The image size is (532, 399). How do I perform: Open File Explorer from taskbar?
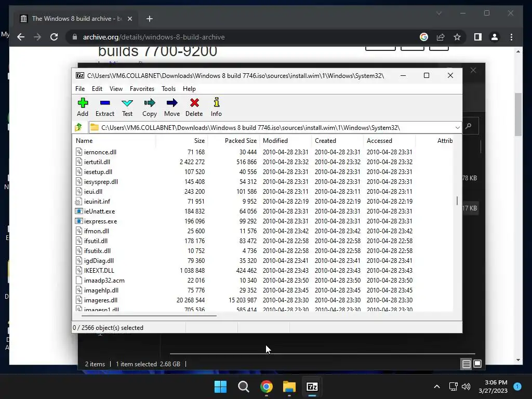tap(289, 387)
